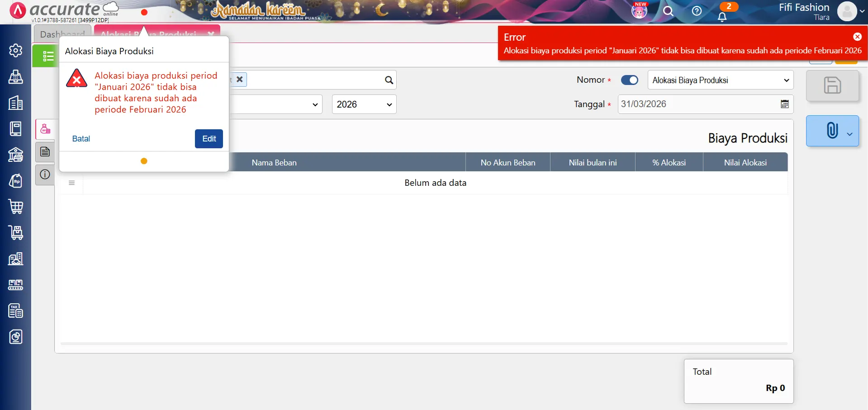The image size is (868, 410).
Task: Open the shopping cart sidebar module
Action: [15, 207]
